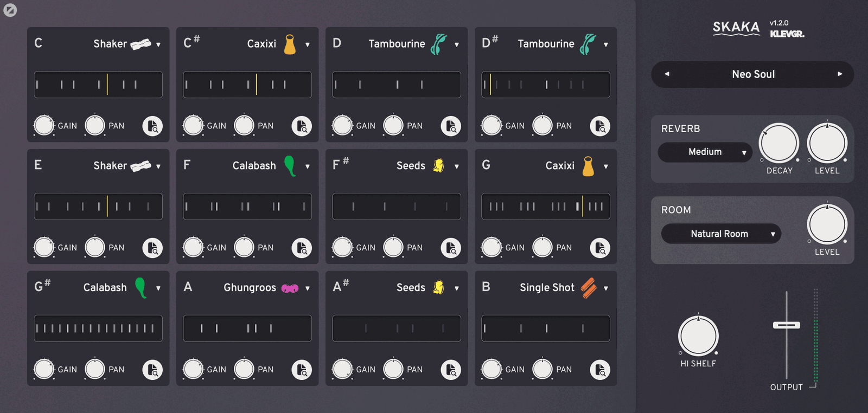Click the Tambourine icon on pad D

click(438, 44)
